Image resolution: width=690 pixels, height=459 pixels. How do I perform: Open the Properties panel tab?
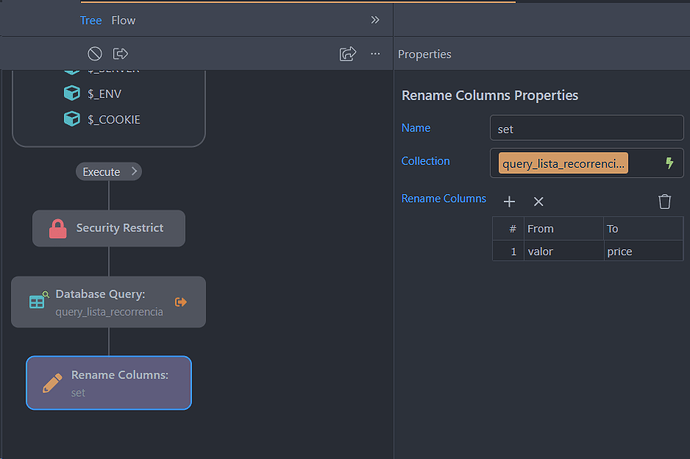[424, 54]
